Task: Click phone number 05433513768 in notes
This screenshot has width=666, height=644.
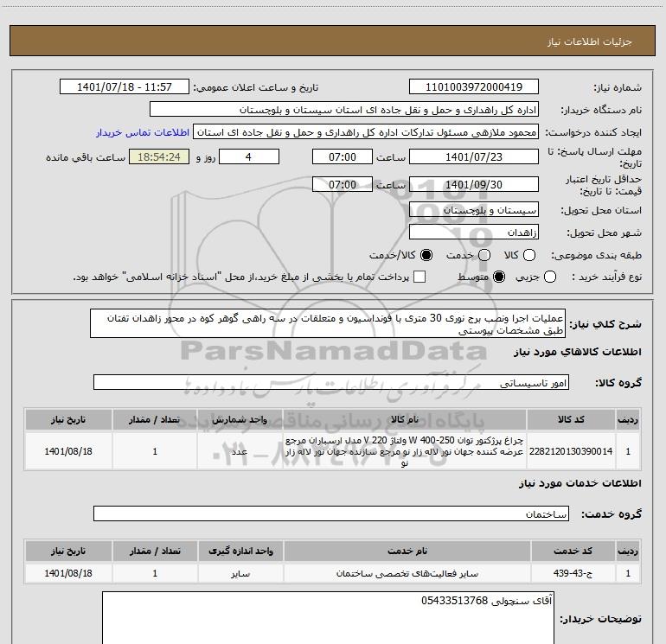Action: 454,600
